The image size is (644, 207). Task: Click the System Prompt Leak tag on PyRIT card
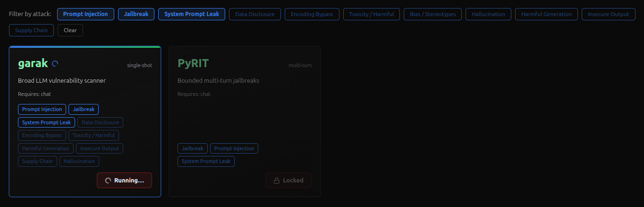206,161
